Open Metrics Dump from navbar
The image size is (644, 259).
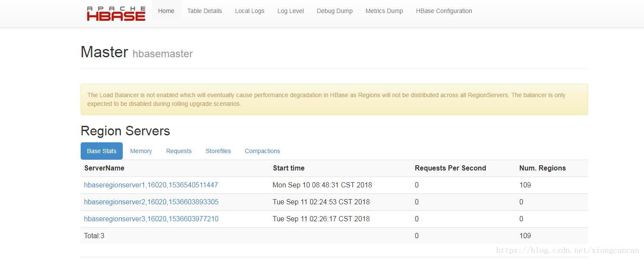(x=384, y=11)
